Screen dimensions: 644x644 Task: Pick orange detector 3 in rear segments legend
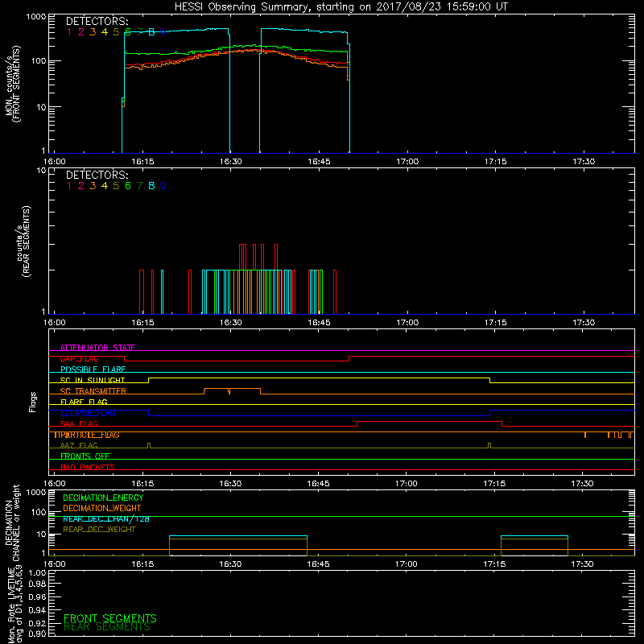[93, 186]
